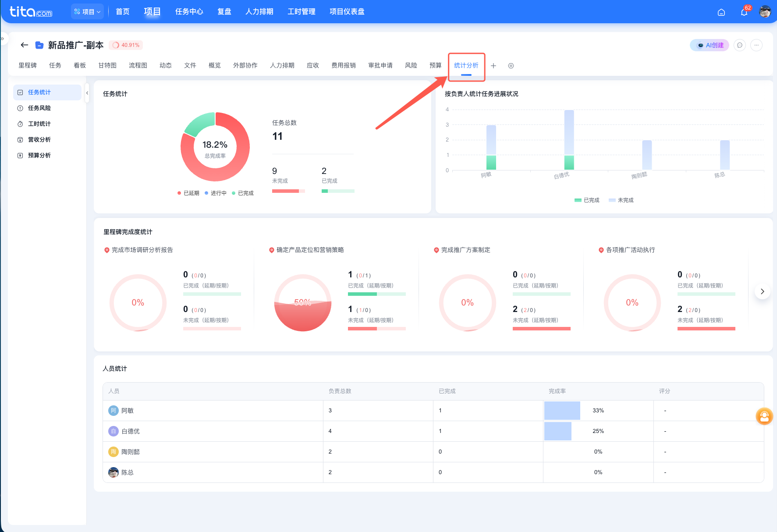Open the notifications bell
Viewport: 777px width, 532px height.
(744, 12)
